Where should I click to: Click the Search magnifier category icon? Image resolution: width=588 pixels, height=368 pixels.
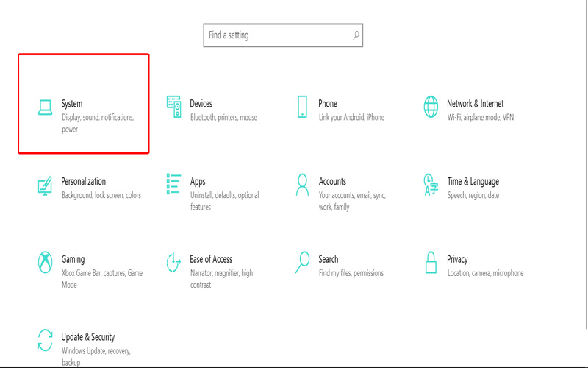[302, 262]
